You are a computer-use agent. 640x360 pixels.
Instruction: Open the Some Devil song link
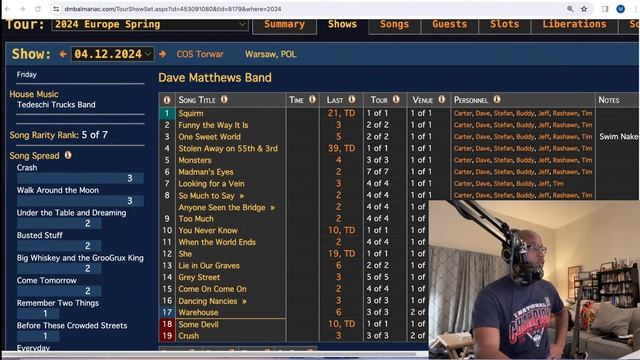198,324
